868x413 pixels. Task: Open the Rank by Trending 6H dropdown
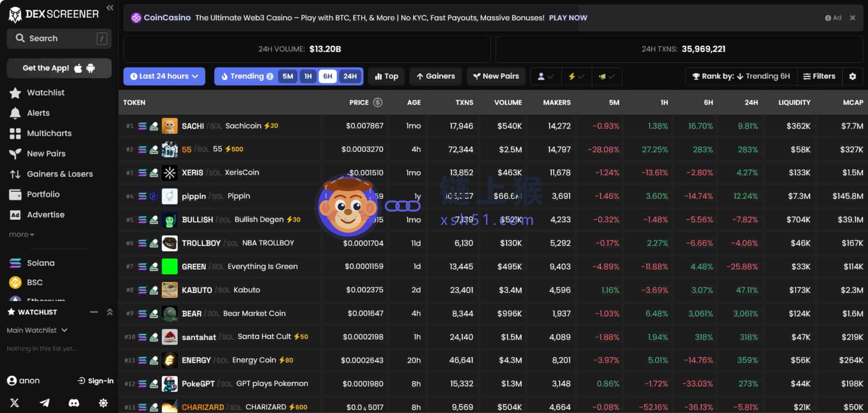pos(741,76)
